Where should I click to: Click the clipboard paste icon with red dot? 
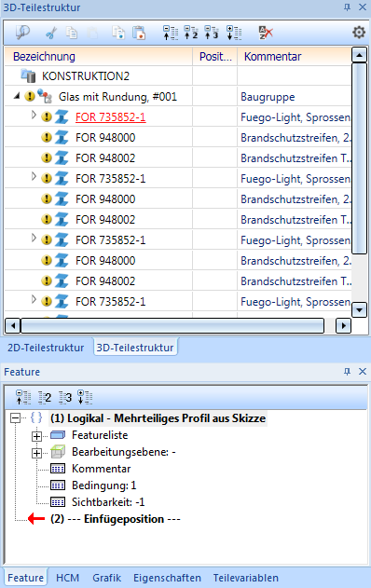click(139, 33)
